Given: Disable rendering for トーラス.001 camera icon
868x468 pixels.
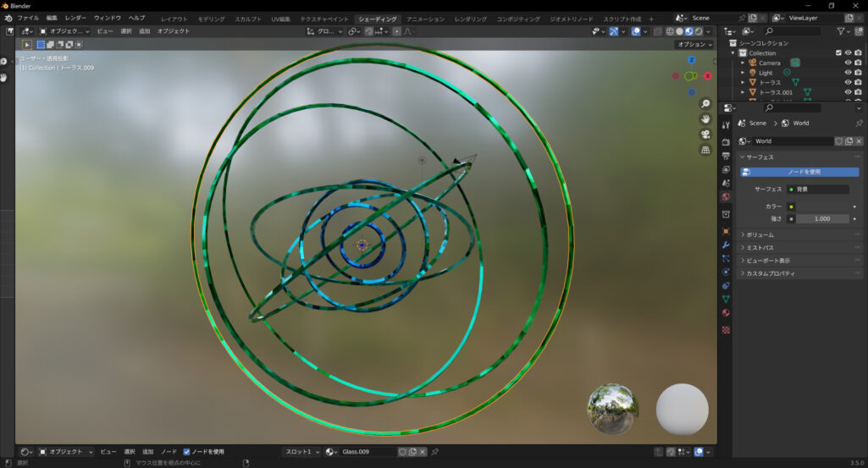Looking at the screenshot, I should 858,92.
